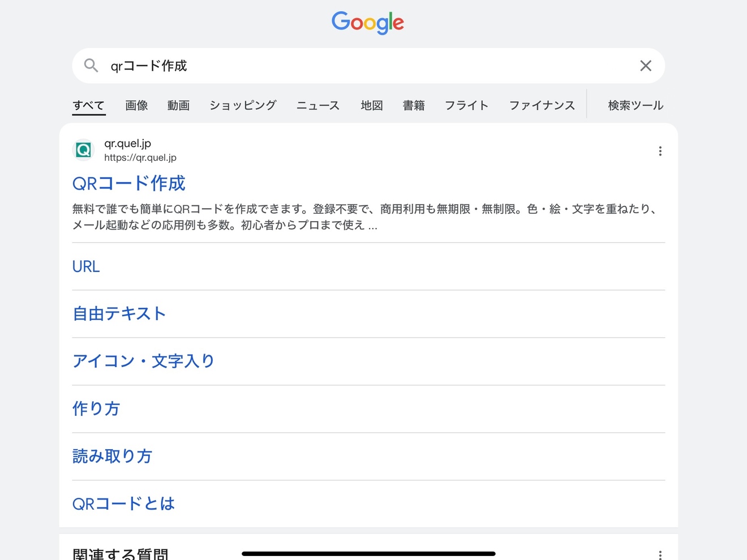This screenshot has width=747, height=560.
Task: Open the URL sitelink
Action: pyautogui.click(x=86, y=266)
